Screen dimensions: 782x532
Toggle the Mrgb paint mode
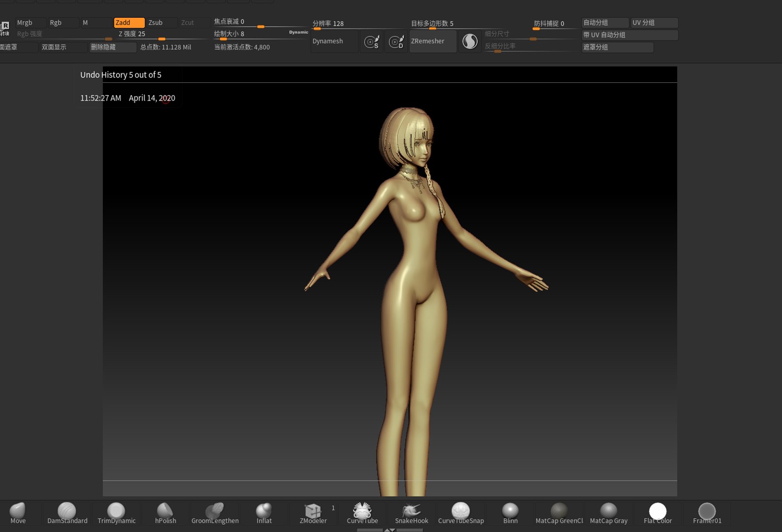click(30, 23)
